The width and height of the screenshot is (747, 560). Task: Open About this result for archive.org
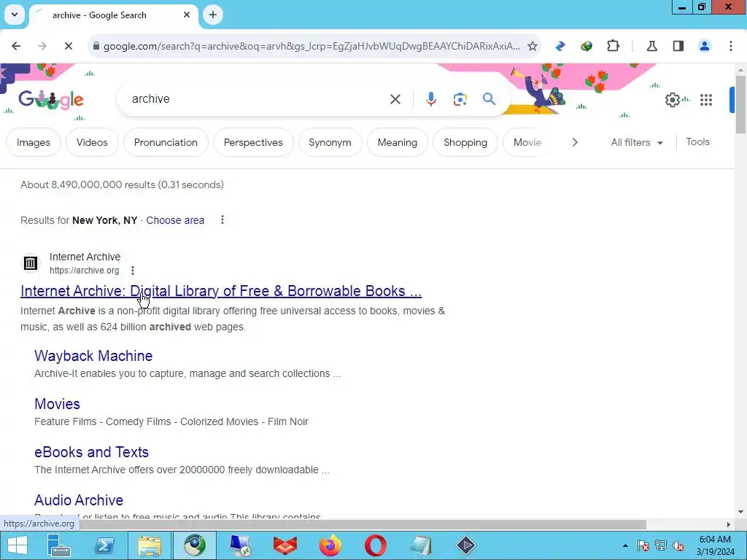pos(133,271)
